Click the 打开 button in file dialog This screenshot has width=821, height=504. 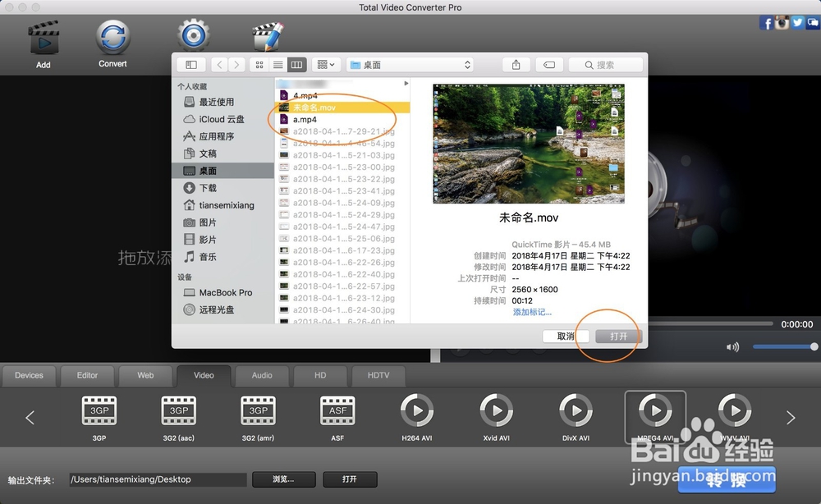pos(618,336)
